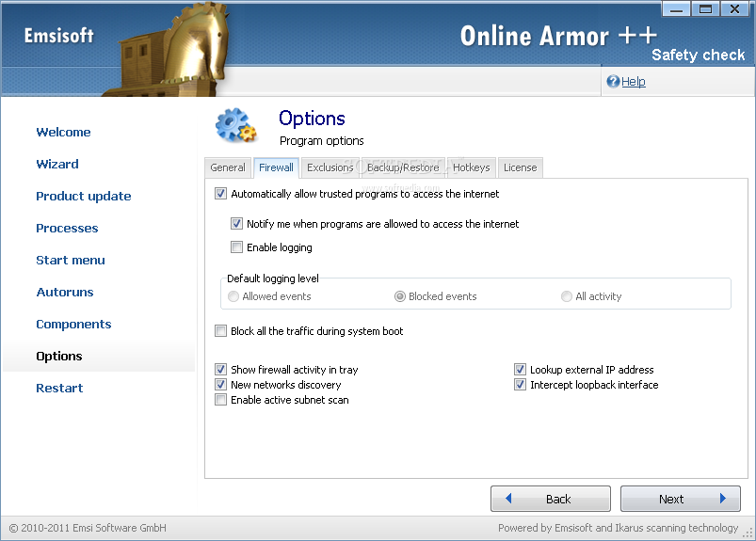Open Product update in sidebar
Image resolution: width=756 pixels, height=541 pixels.
(84, 196)
